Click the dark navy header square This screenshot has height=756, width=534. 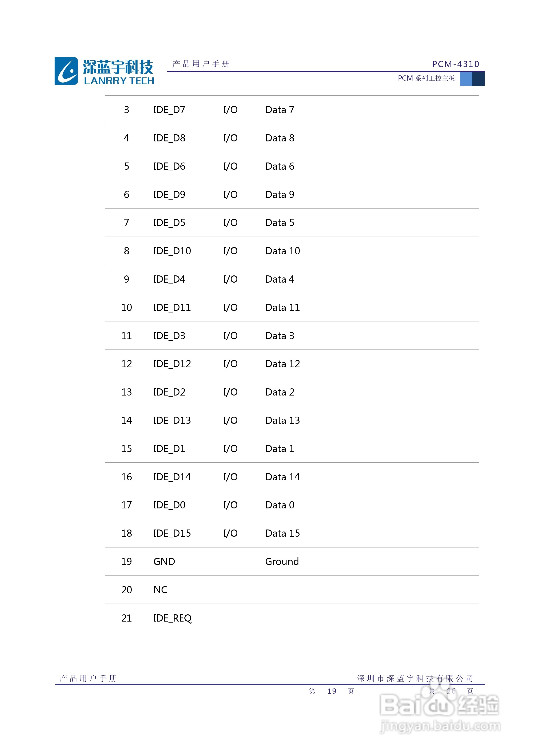pos(478,79)
